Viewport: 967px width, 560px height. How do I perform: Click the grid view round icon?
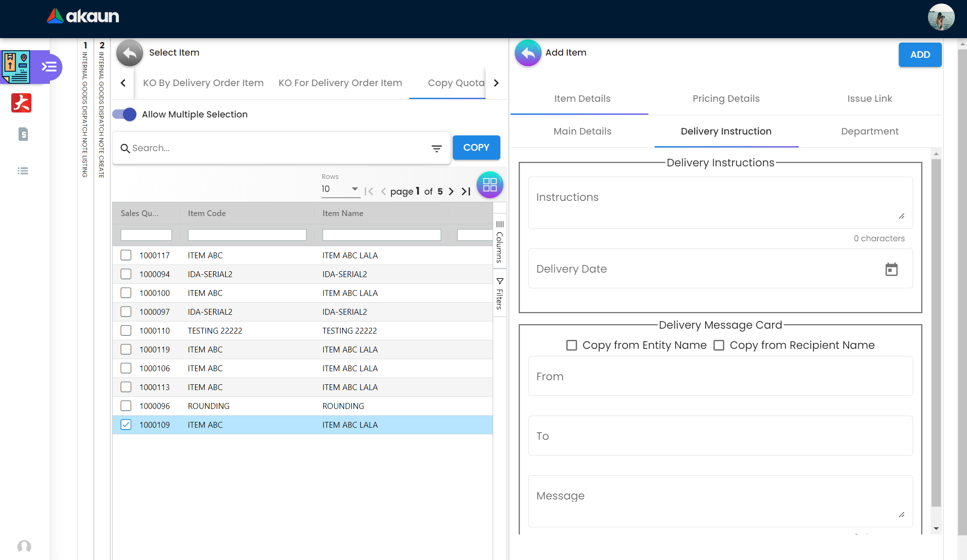[490, 185]
